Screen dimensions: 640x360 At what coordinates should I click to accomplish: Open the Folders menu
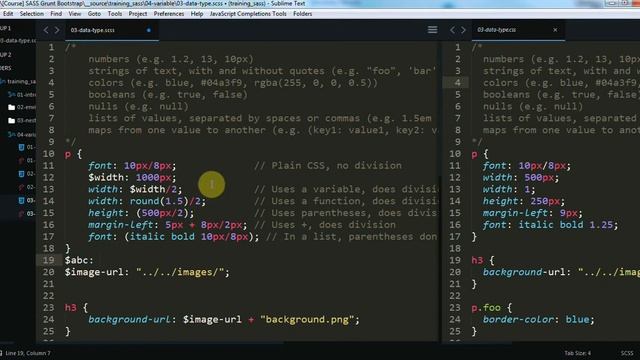(302, 14)
